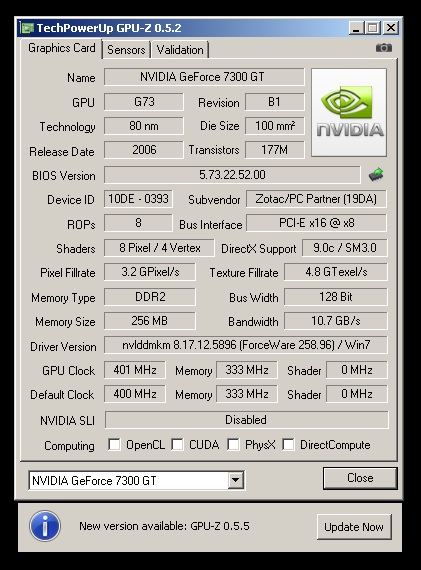Switch to the Sensors tab
This screenshot has width=421, height=570.
[x=126, y=50]
